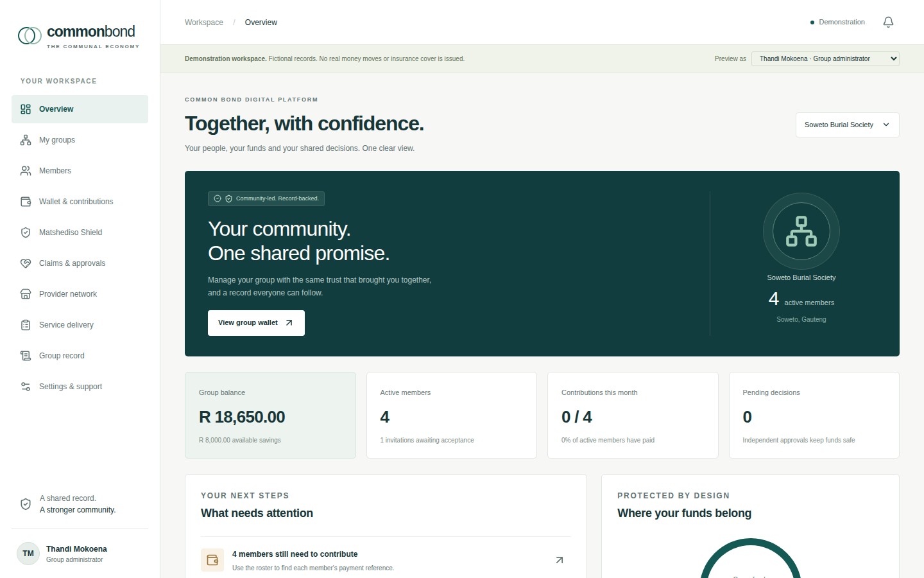Click the Members people icon

click(26, 171)
